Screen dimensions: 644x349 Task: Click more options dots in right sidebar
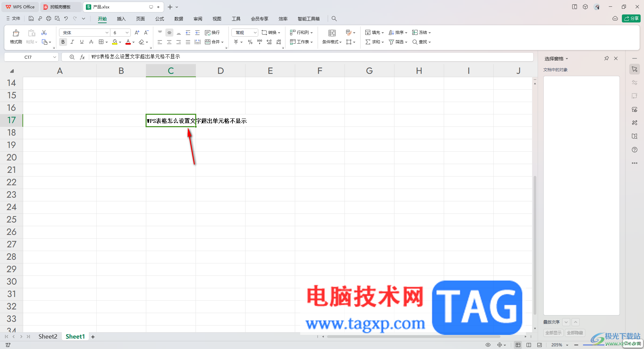(635, 163)
